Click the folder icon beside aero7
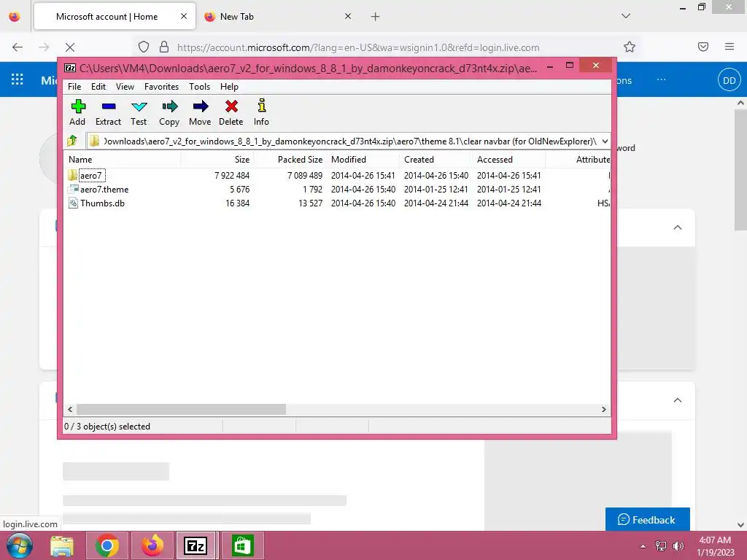This screenshot has width=747, height=560. click(72, 175)
